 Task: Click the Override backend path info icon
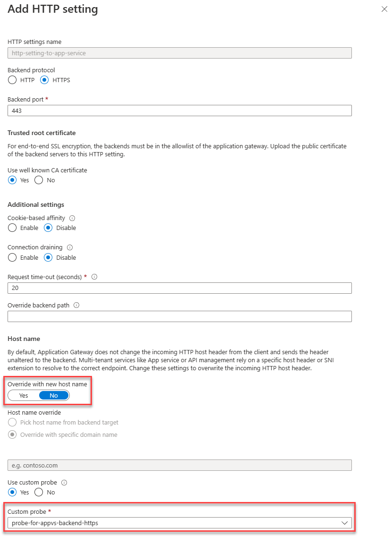pyautogui.click(x=76, y=305)
